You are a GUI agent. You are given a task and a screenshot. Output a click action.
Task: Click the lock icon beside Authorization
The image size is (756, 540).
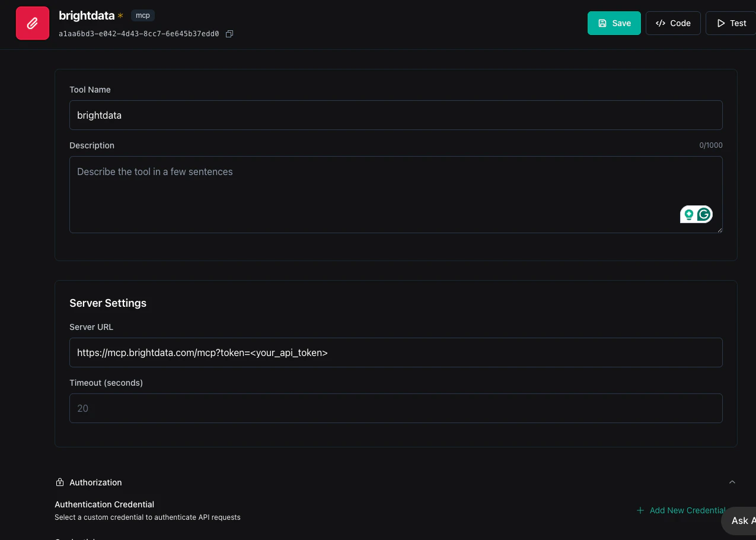pyautogui.click(x=59, y=482)
